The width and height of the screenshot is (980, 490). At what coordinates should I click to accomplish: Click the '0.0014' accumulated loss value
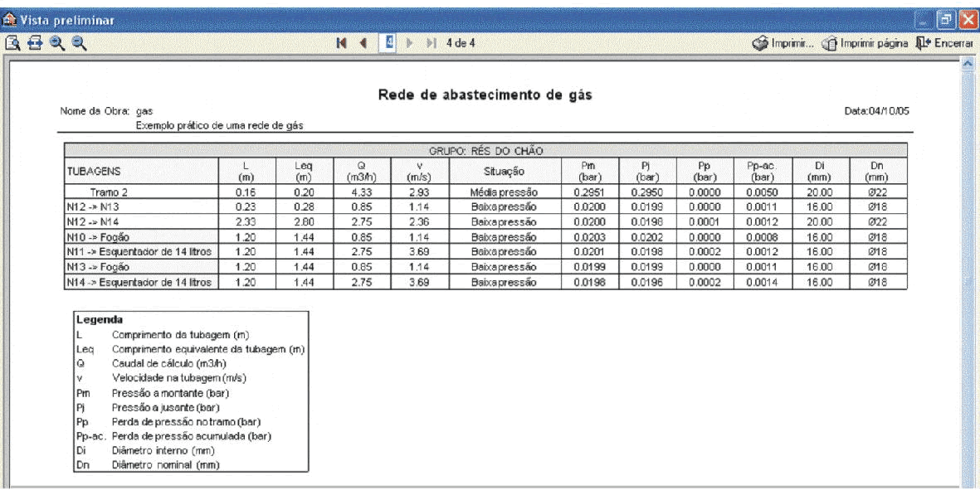[762, 282]
